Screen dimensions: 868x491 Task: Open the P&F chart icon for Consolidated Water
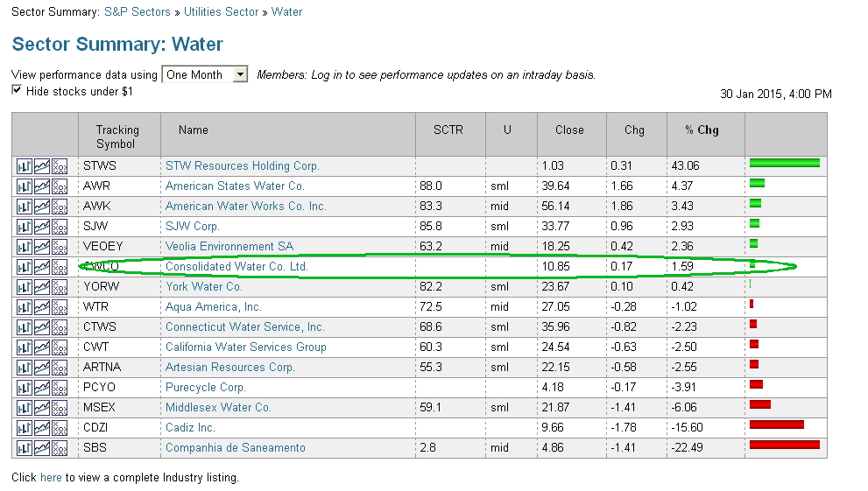point(60,267)
